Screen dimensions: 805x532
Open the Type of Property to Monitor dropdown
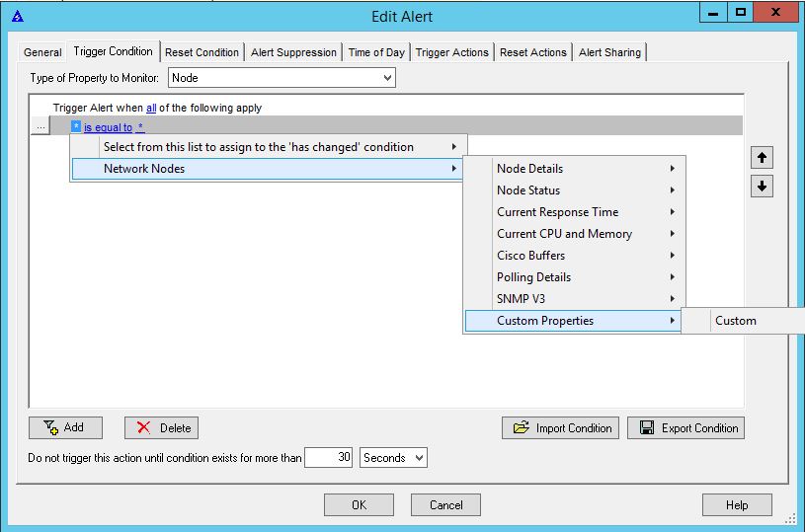click(x=282, y=78)
